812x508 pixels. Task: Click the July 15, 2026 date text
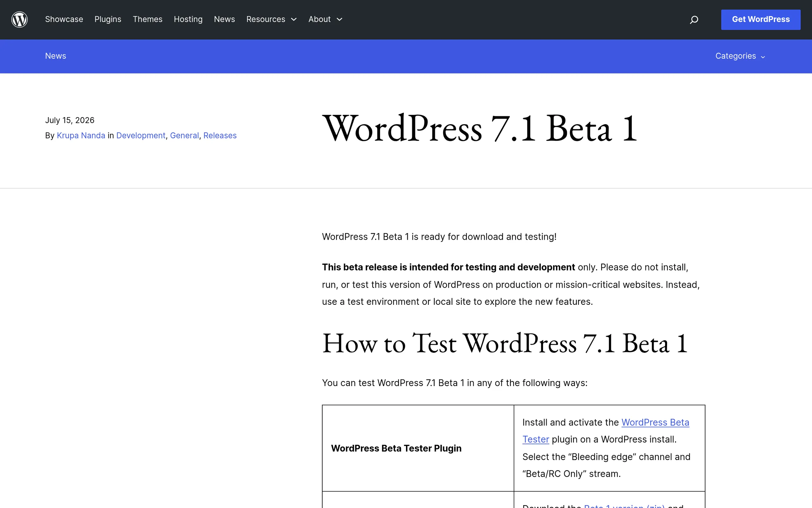pos(70,120)
